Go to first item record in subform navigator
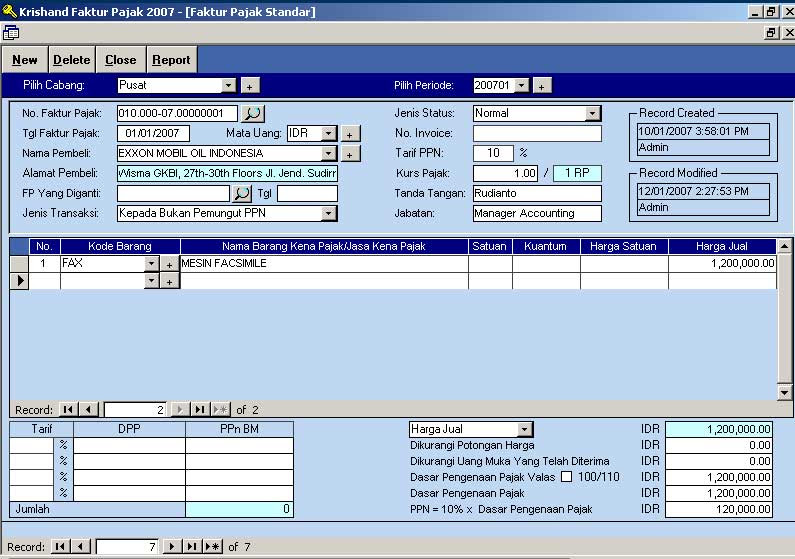 point(68,409)
